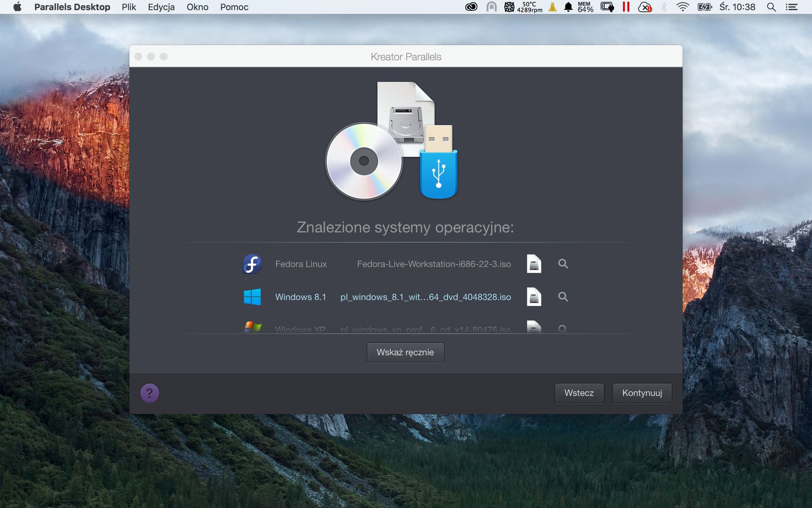Go back with the Wstecz button
The height and width of the screenshot is (508, 812).
pos(579,393)
